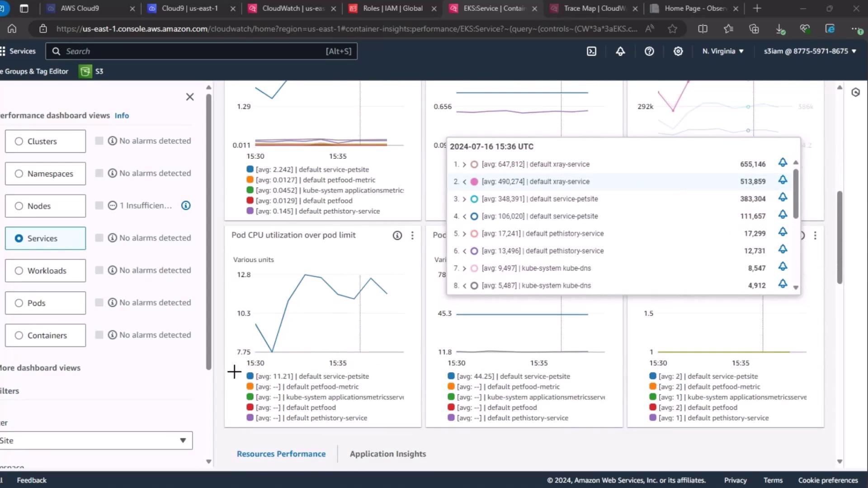Open Info link for dashboard views
Viewport: 868px width, 488px height.
122,116
